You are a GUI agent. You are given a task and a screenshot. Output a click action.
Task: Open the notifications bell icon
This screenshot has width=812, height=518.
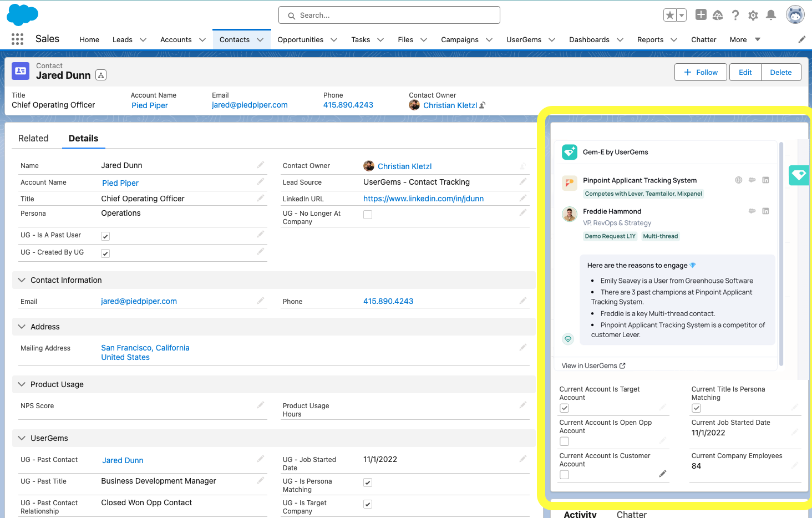pos(771,15)
